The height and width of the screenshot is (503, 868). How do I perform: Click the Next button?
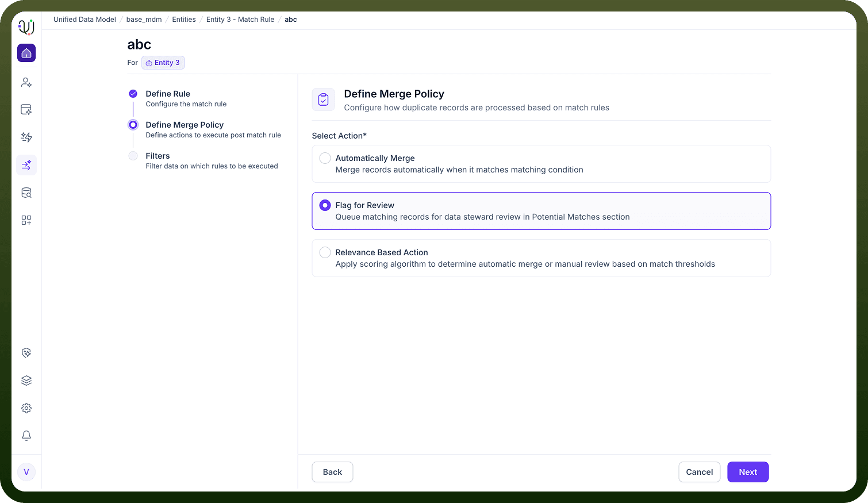coord(748,472)
